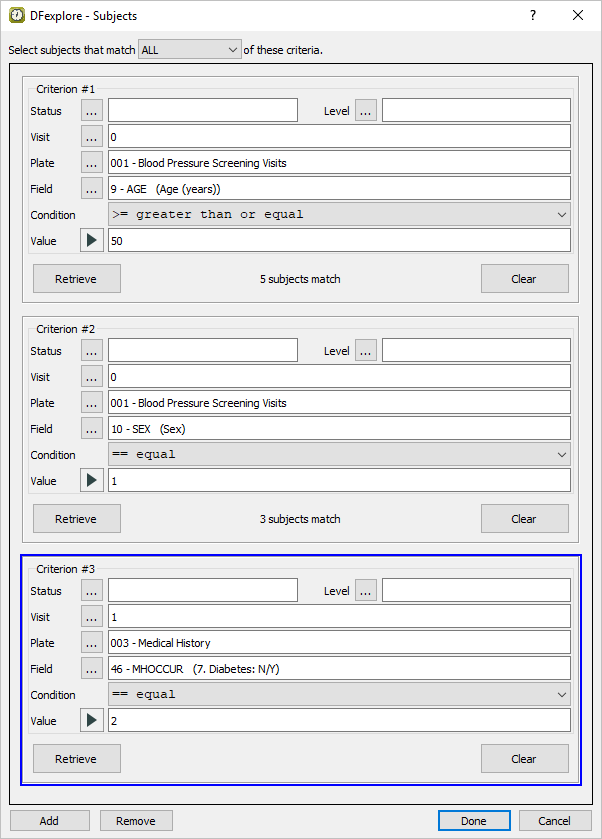
Task: Remove the selected criterion
Action: pyautogui.click(x=136, y=821)
